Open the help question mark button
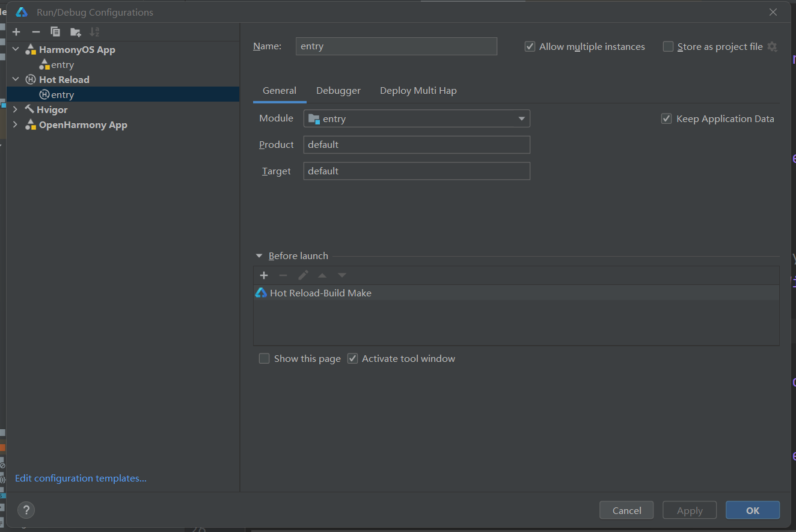796x532 pixels. (x=26, y=510)
